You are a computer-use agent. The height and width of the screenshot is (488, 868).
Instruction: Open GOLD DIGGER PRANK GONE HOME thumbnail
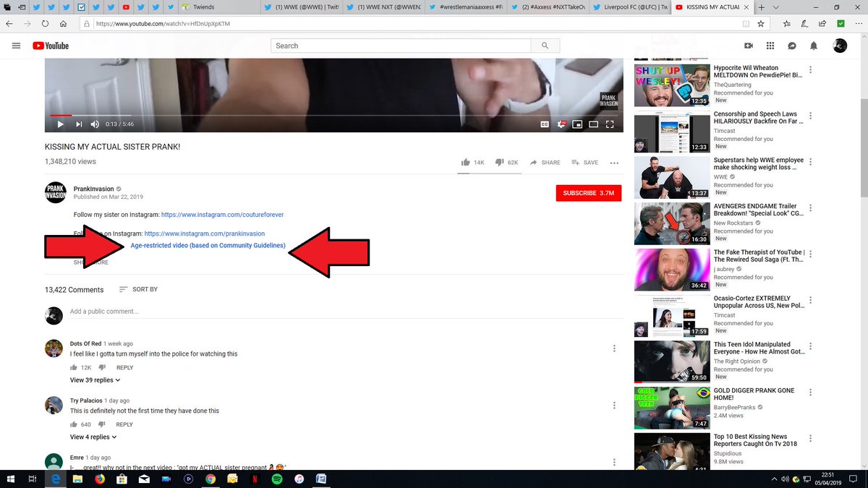pos(671,408)
